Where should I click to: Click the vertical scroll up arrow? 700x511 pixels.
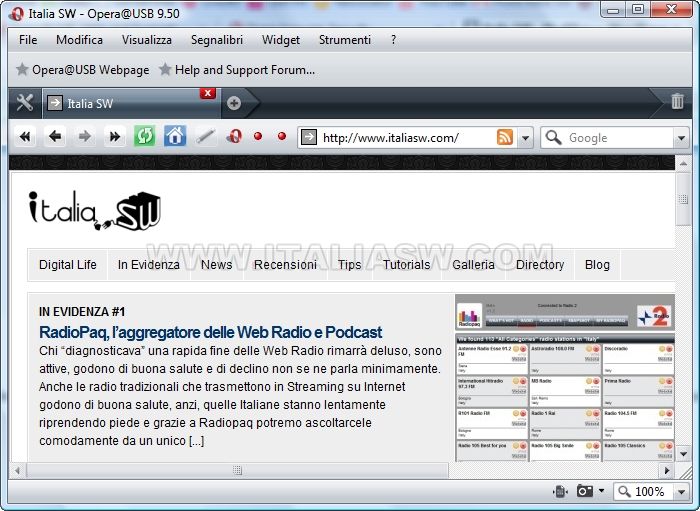(x=683, y=164)
